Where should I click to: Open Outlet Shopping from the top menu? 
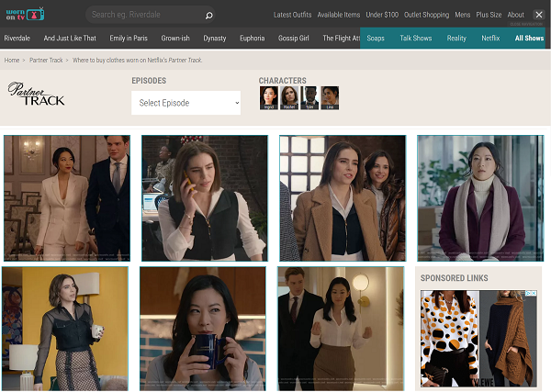pos(427,15)
